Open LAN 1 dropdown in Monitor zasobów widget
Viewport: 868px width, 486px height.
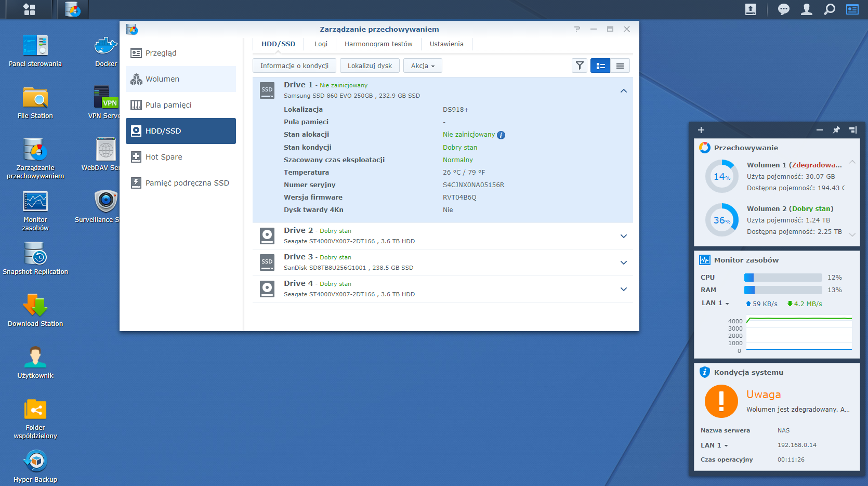pyautogui.click(x=715, y=303)
